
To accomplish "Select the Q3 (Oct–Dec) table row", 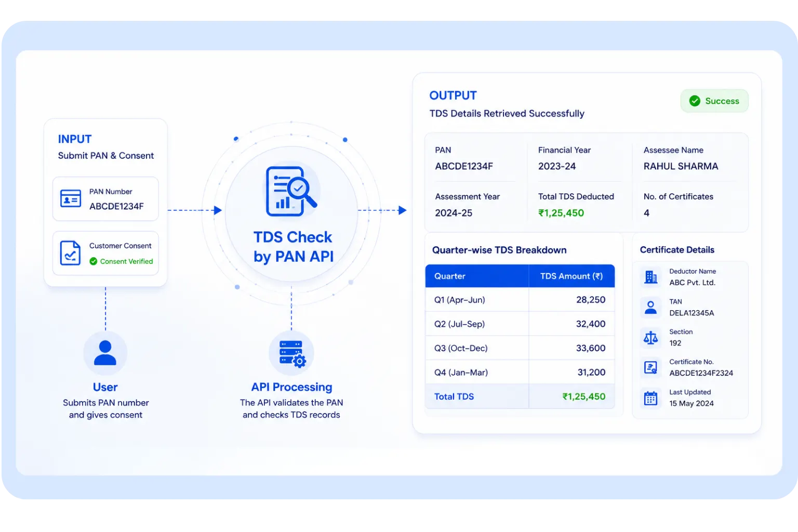I will pos(520,348).
